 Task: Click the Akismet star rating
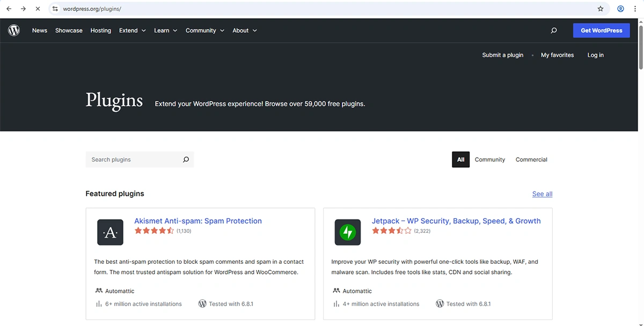point(154,231)
